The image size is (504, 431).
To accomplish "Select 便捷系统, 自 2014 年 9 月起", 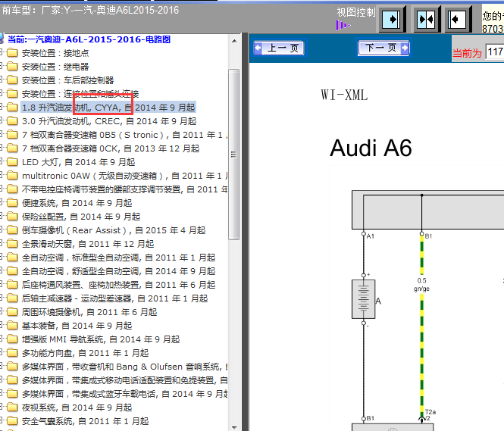I will (77, 203).
